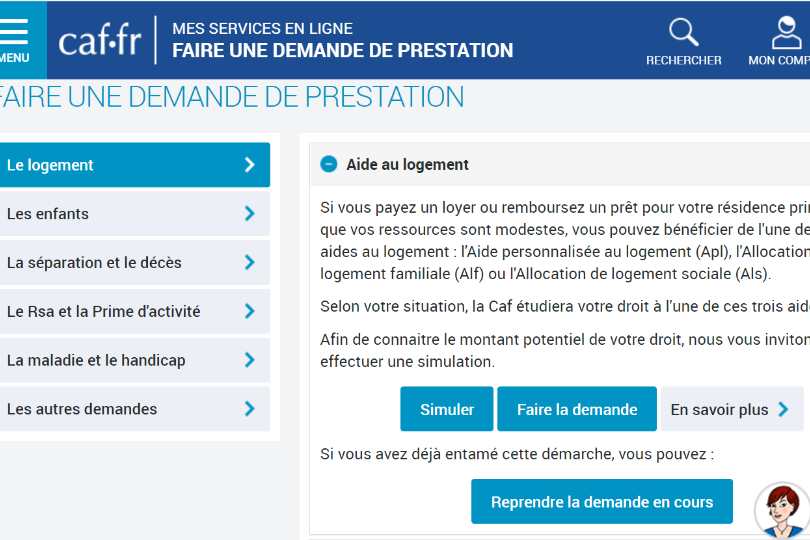Open La séparation et le décès

click(135, 263)
